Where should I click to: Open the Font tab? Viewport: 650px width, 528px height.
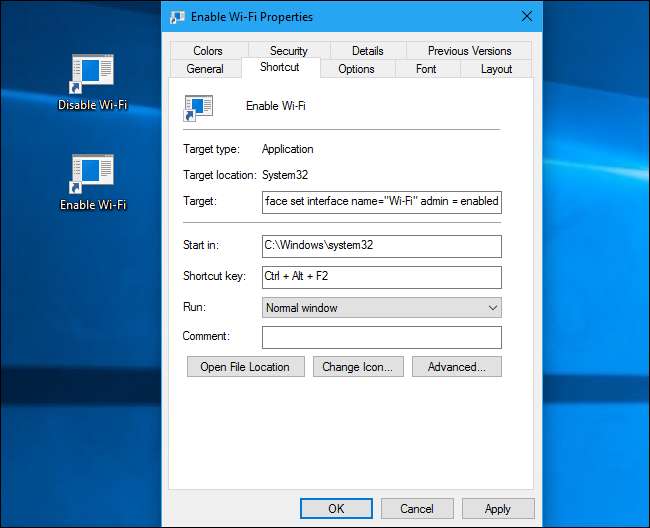[x=426, y=69]
